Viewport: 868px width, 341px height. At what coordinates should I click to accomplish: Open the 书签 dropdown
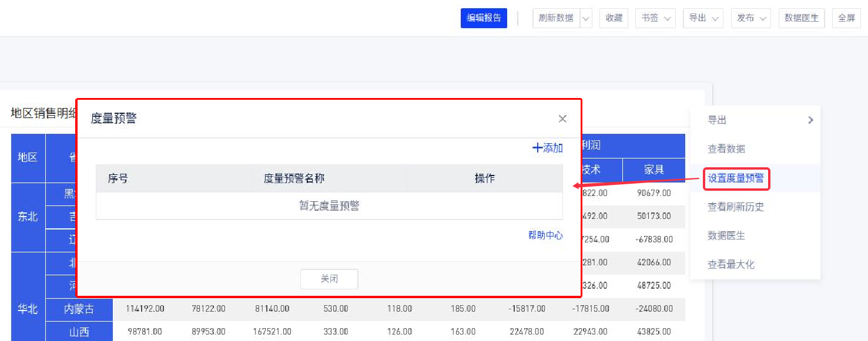[x=655, y=18]
